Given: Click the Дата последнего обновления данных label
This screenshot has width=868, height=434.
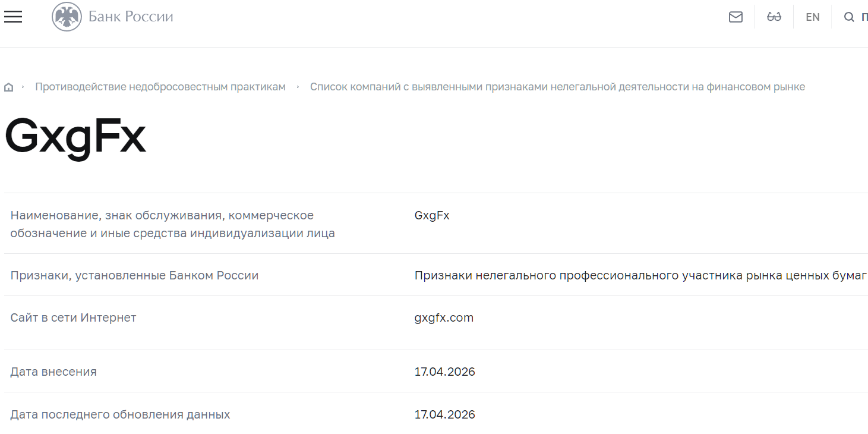Looking at the screenshot, I should pyautogui.click(x=121, y=414).
